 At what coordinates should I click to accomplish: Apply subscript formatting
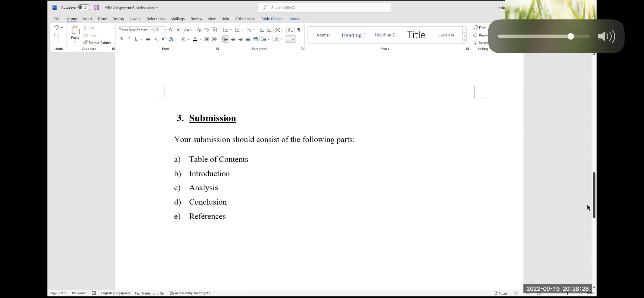point(156,39)
